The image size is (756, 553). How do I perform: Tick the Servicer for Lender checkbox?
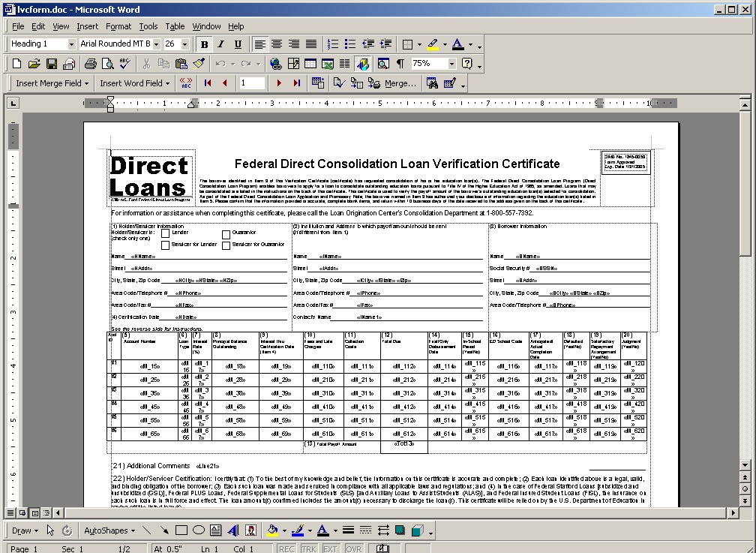click(165, 245)
